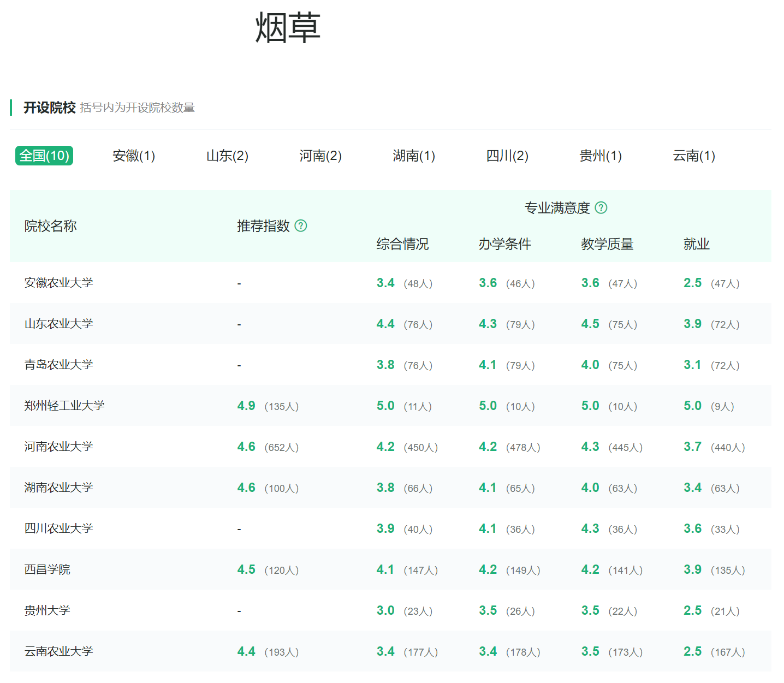The image size is (784, 683).
Task: Open 青岛农业大学 details
Action: point(58,365)
